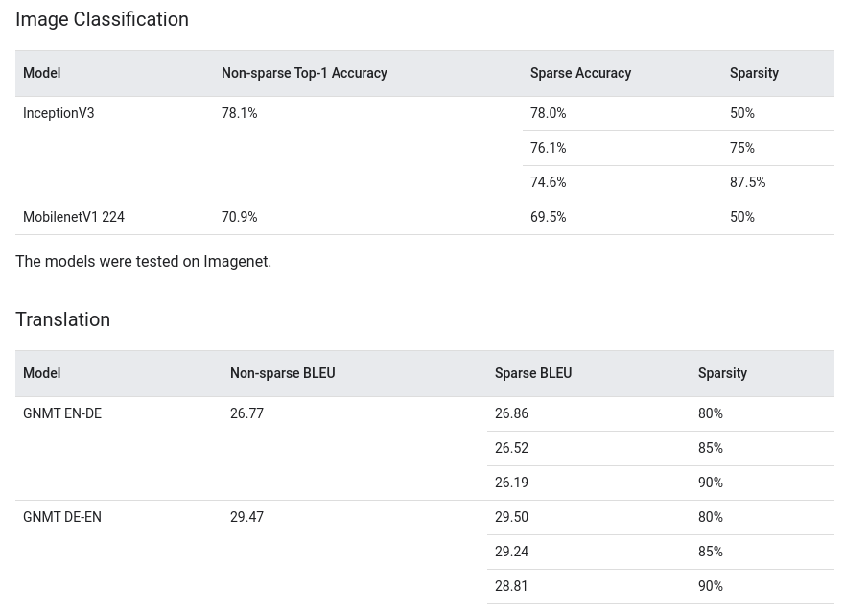Click the Translation section heading

[x=62, y=319]
